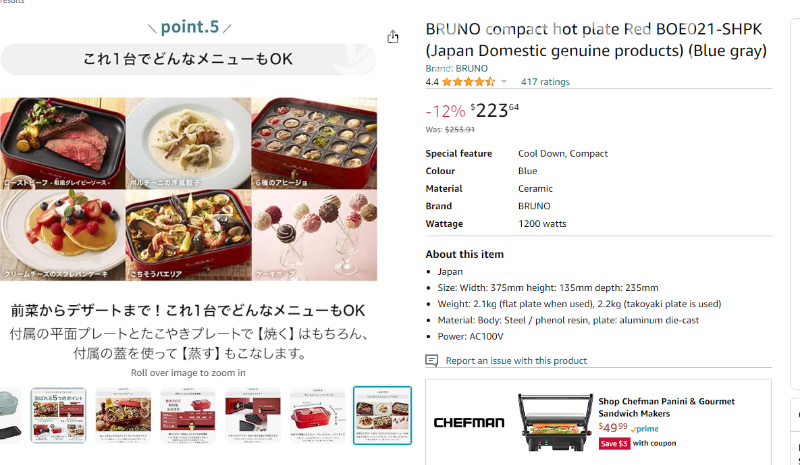The width and height of the screenshot is (800, 465).
Task: Click the Save $3 coupon badge
Action: [x=614, y=443]
